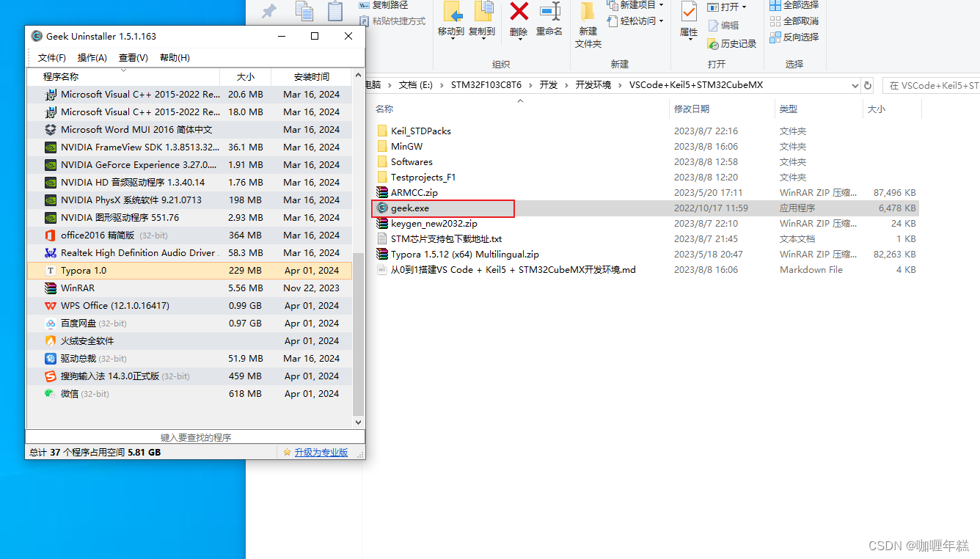Open the 文件(F) menu in Geek Uninstaller

[x=51, y=58]
